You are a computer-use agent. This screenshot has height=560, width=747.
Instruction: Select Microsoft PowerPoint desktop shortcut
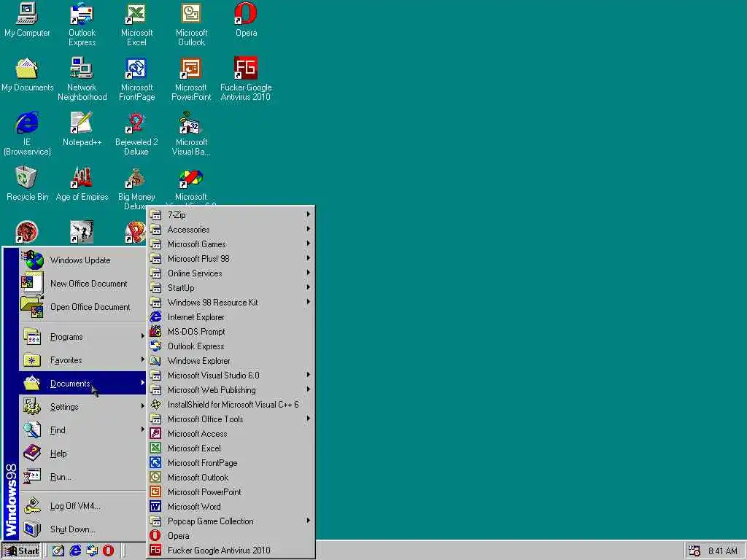tap(191, 79)
